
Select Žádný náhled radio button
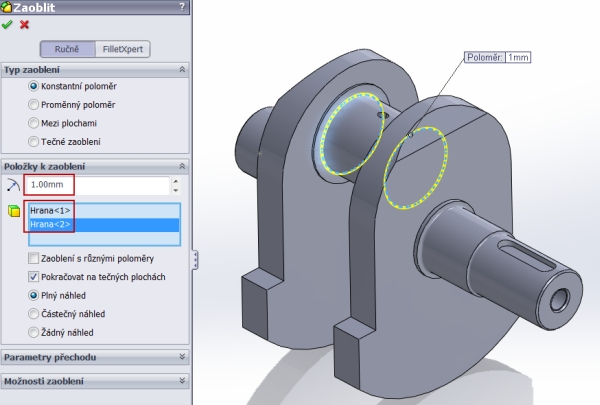[34, 332]
